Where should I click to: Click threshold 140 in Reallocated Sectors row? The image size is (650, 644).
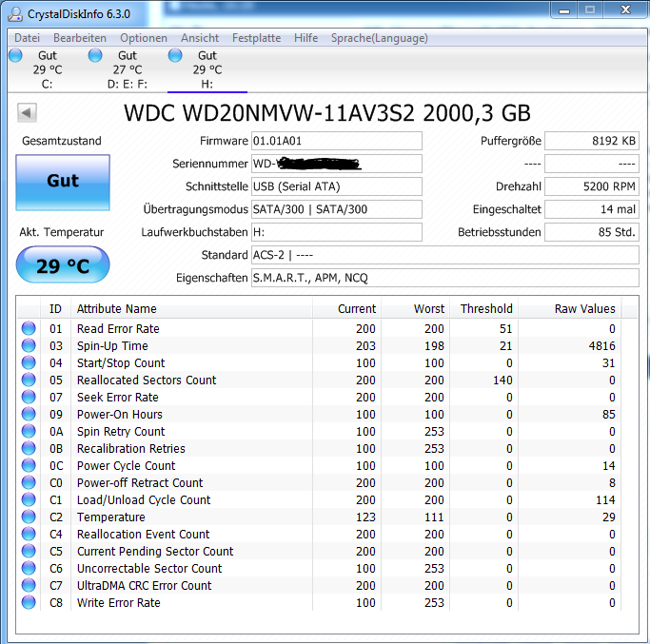click(x=502, y=380)
